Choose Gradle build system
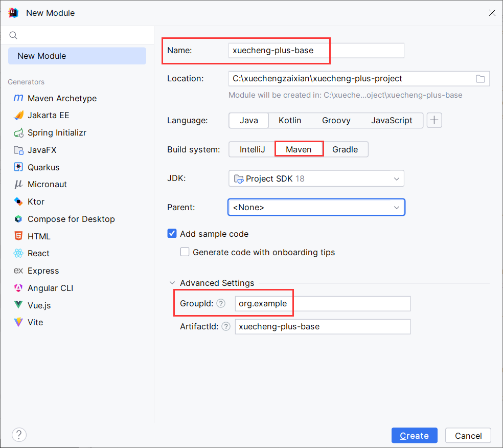 [345, 149]
